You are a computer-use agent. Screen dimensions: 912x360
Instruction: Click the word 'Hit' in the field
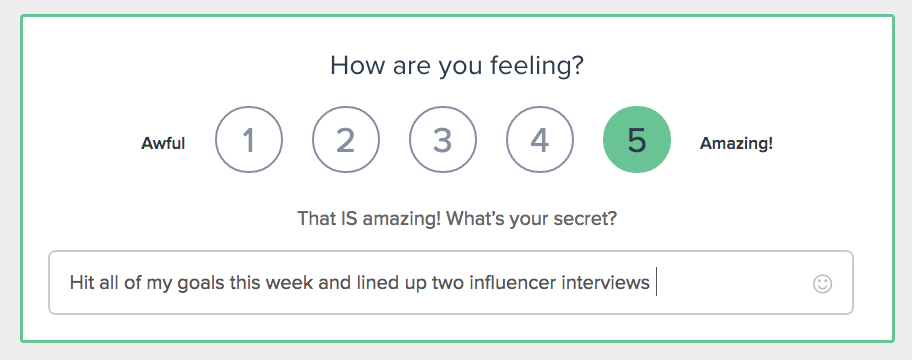pyautogui.click(x=80, y=283)
